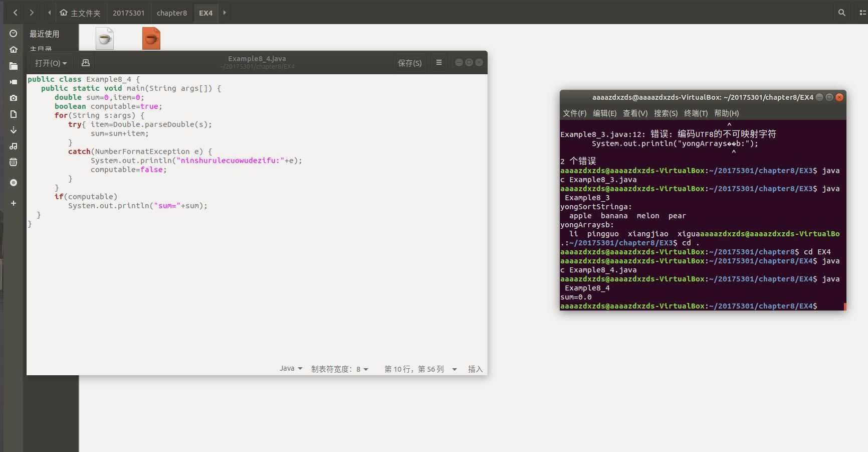This screenshot has width=868, height=452.
Task: Select the EX4 path segment
Action: [x=206, y=13]
